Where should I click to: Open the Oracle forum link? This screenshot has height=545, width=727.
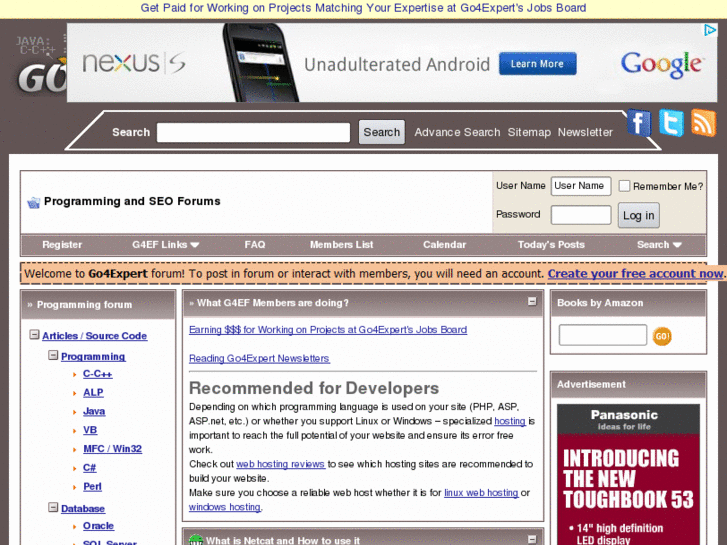pyautogui.click(x=98, y=526)
